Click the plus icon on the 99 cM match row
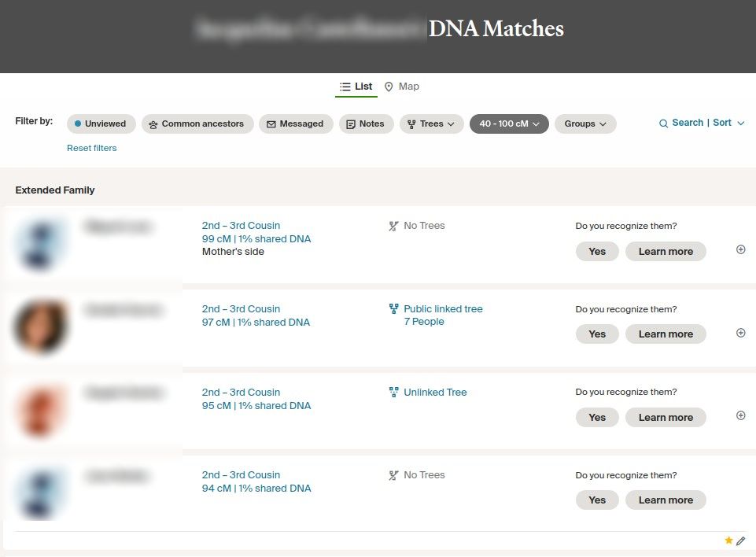This screenshot has width=756, height=557. [x=740, y=249]
